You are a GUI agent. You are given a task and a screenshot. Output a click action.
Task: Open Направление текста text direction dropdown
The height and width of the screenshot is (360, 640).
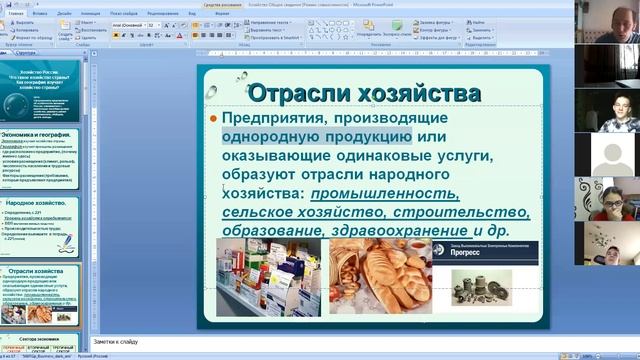(x=268, y=22)
